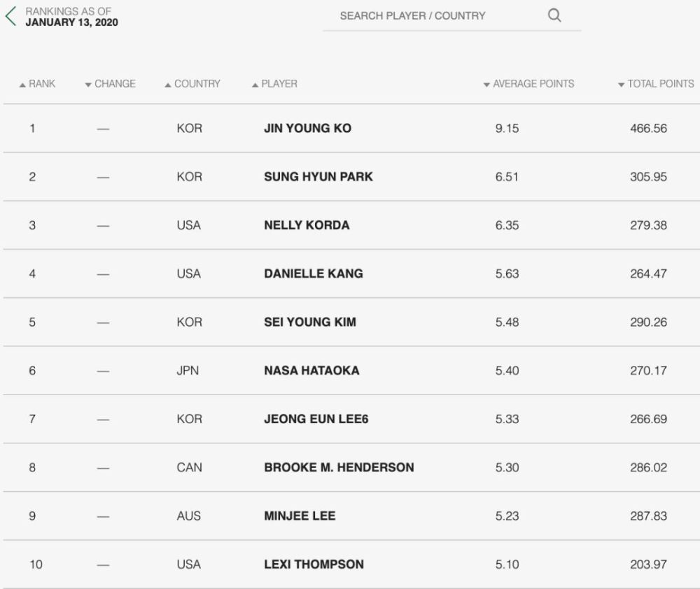Viewport: 700px width, 589px height.
Task: Open Brooke M. Henderson player profile
Action: [x=339, y=467]
